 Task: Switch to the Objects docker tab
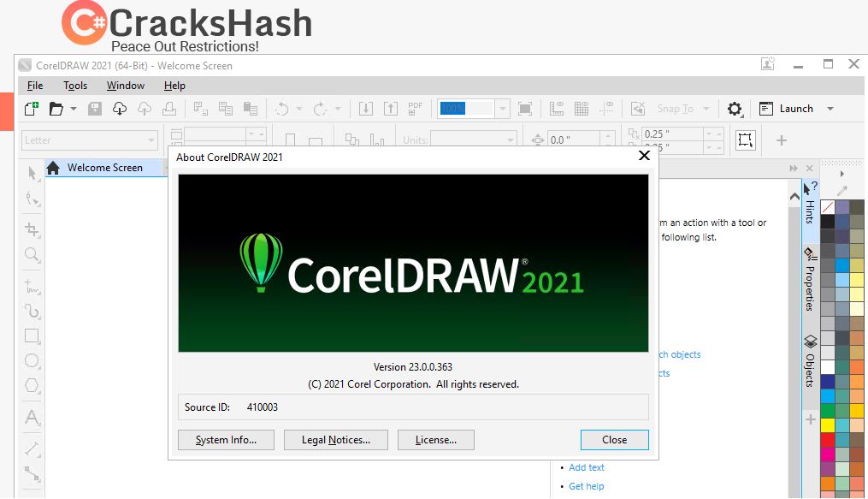click(811, 361)
